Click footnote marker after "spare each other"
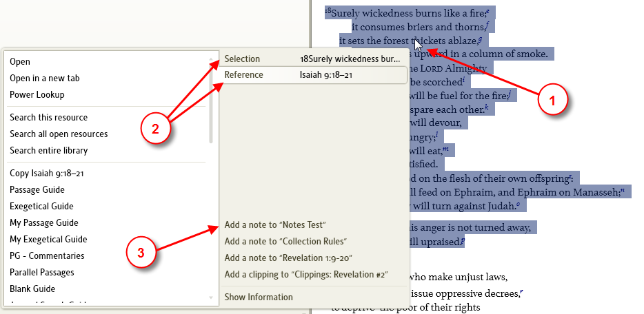 tap(486, 107)
